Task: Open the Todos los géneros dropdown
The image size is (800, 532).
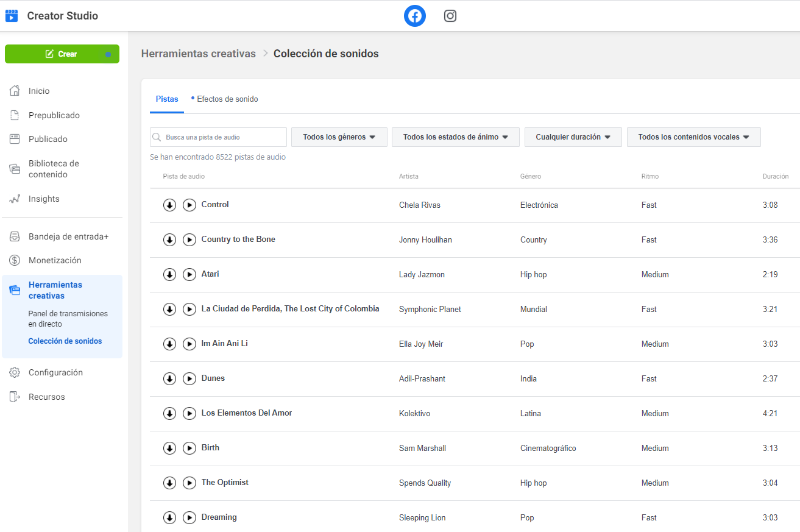Action: click(339, 137)
